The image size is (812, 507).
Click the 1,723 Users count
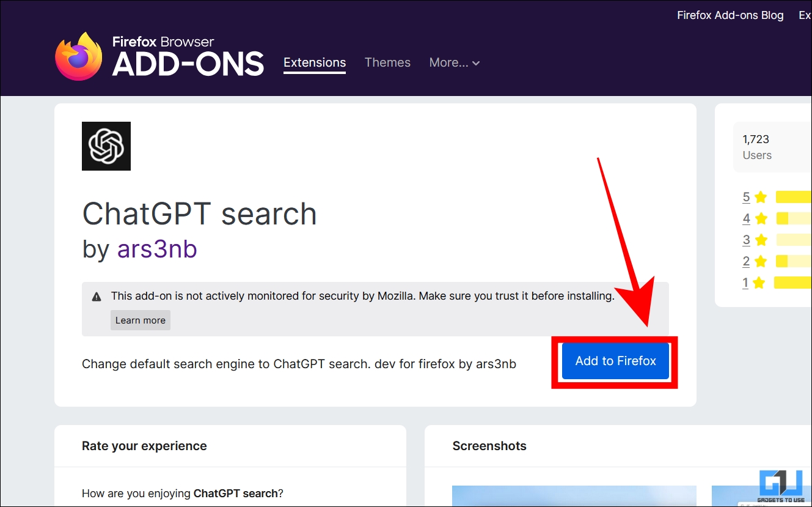757,147
